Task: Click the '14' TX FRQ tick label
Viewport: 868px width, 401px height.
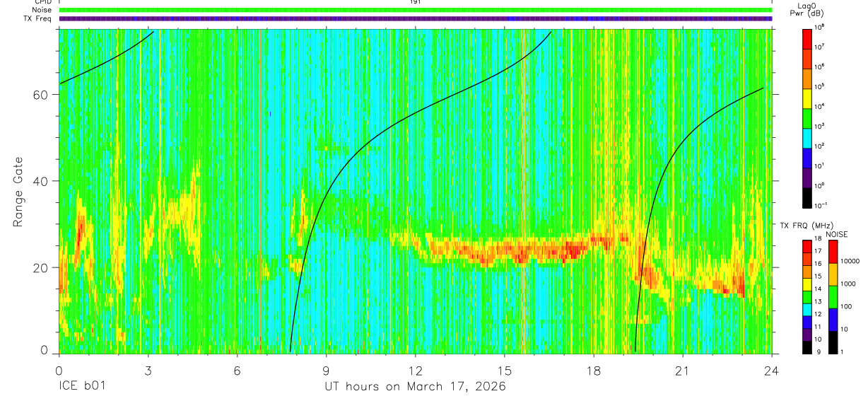Action: point(818,289)
